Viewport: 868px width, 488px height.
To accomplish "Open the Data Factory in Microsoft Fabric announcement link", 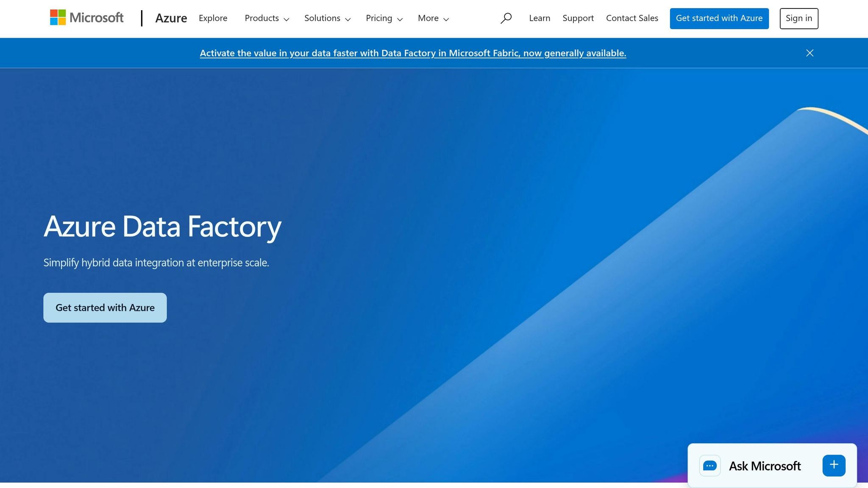I will (x=413, y=53).
